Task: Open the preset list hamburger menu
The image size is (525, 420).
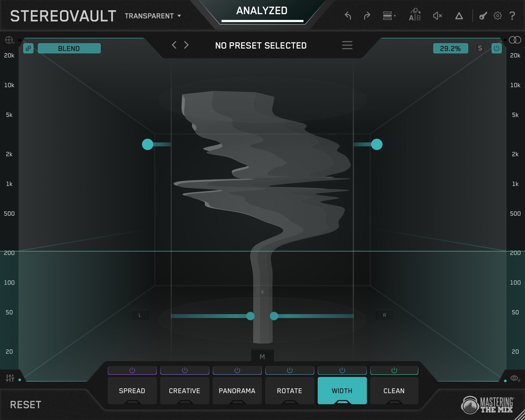Action: coord(347,45)
